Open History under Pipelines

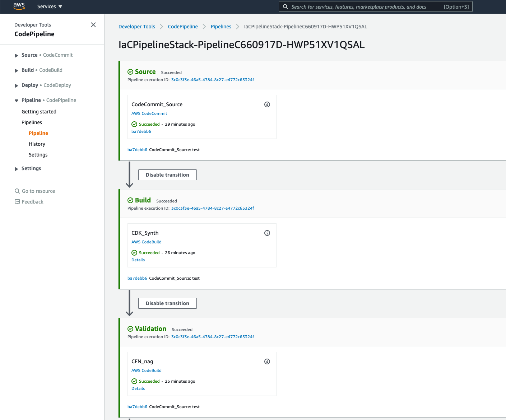(x=37, y=144)
